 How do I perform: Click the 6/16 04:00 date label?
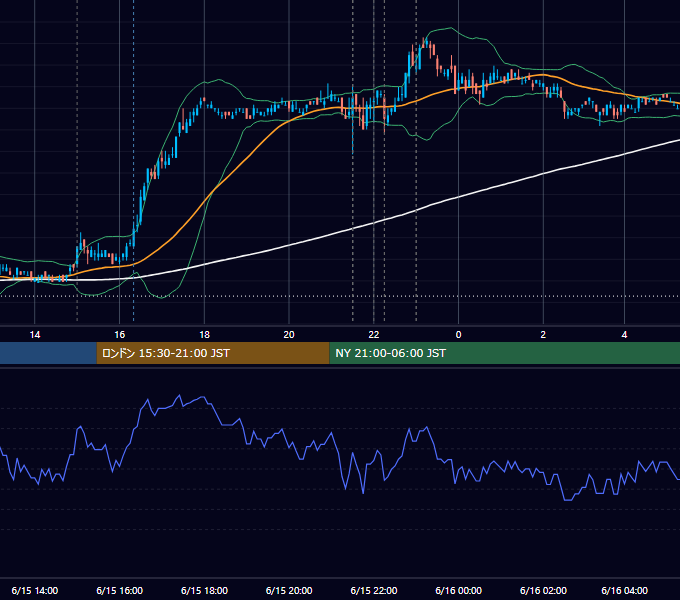(x=624, y=590)
